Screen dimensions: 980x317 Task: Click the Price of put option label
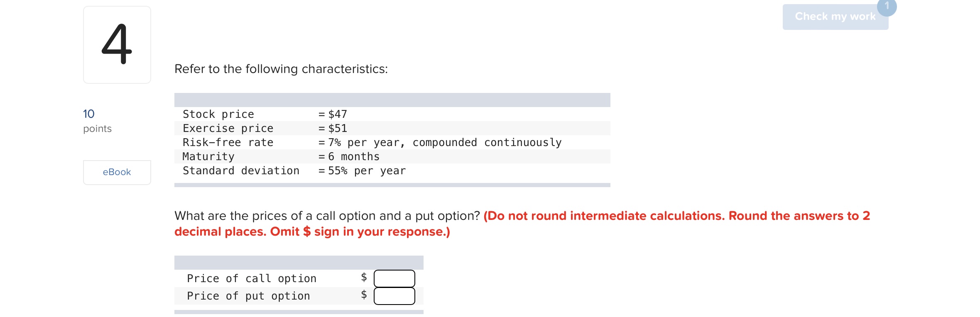click(248, 296)
